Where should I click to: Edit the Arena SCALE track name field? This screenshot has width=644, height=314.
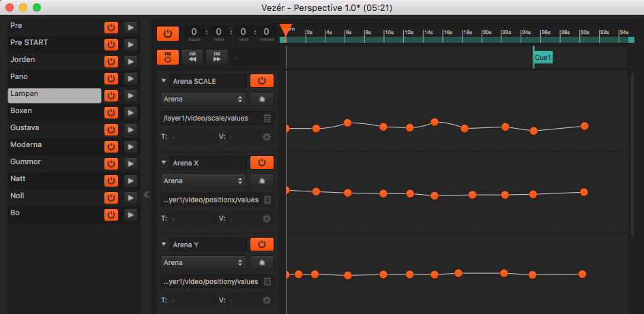pos(208,81)
